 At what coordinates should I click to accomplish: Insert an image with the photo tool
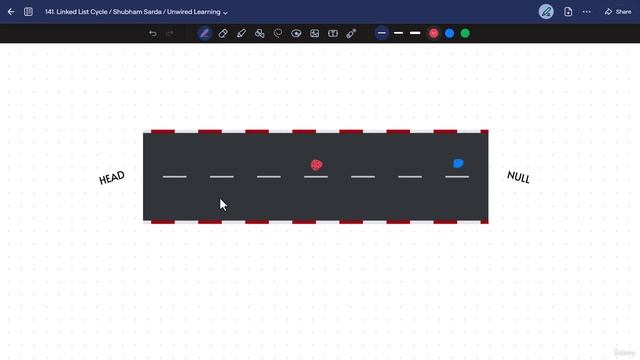(x=315, y=33)
